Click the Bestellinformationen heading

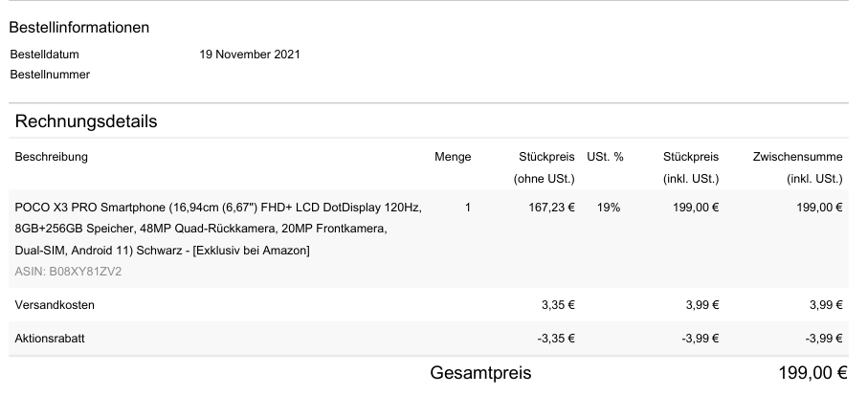[x=78, y=28]
